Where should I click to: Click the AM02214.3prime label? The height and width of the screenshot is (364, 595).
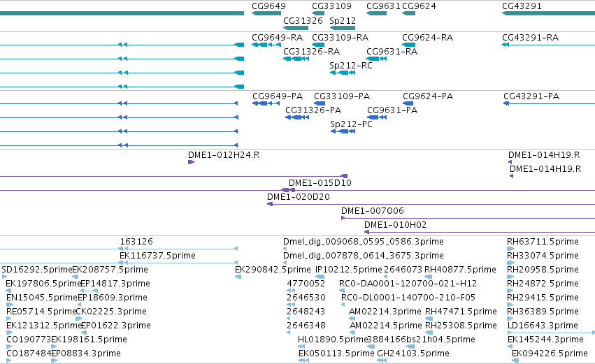click(x=385, y=312)
